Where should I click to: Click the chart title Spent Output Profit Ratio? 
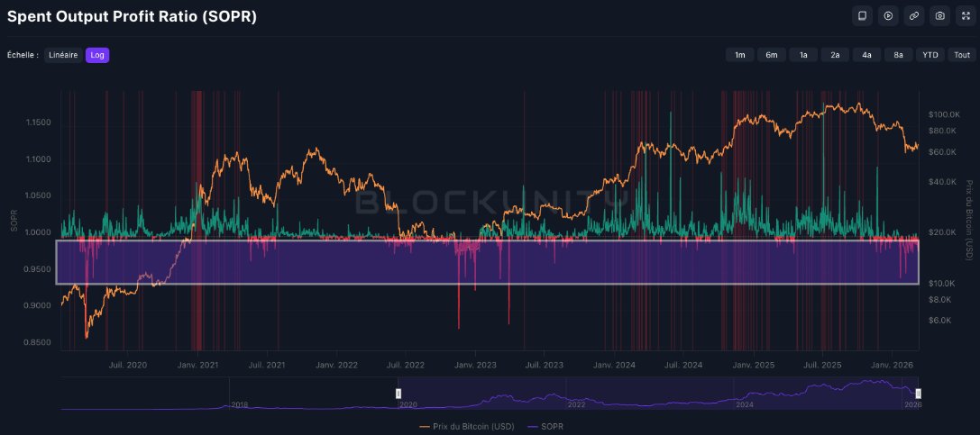(x=132, y=17)
